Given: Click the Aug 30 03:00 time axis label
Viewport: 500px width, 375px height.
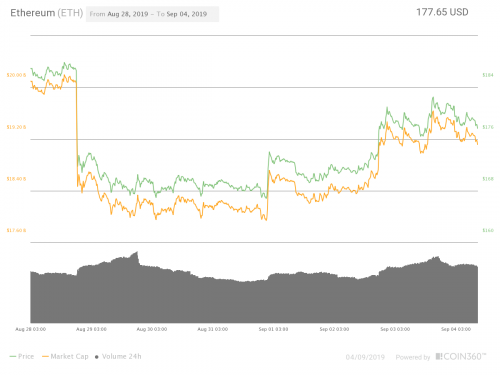Looking at the screenshot, I should 152,329.
